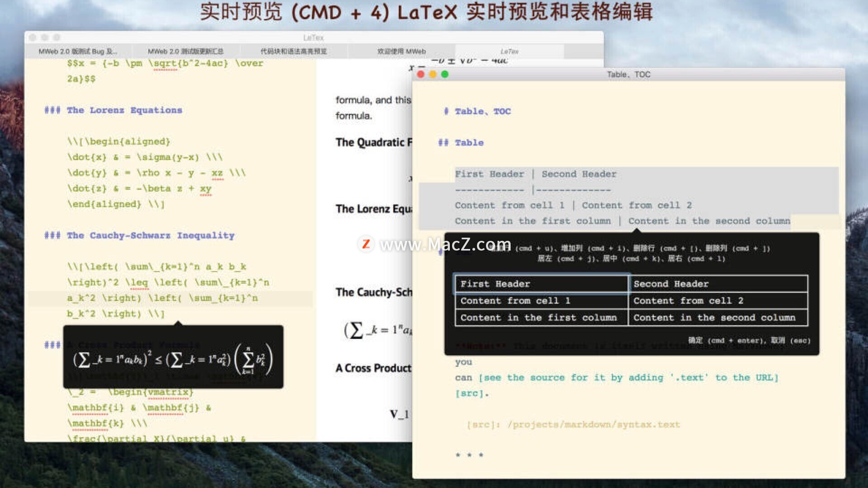Screen dimensions: 868x488
Task: Click '### The Cauchy-Schwarz Inequality' heading in editor
Action: click(139, 235)
